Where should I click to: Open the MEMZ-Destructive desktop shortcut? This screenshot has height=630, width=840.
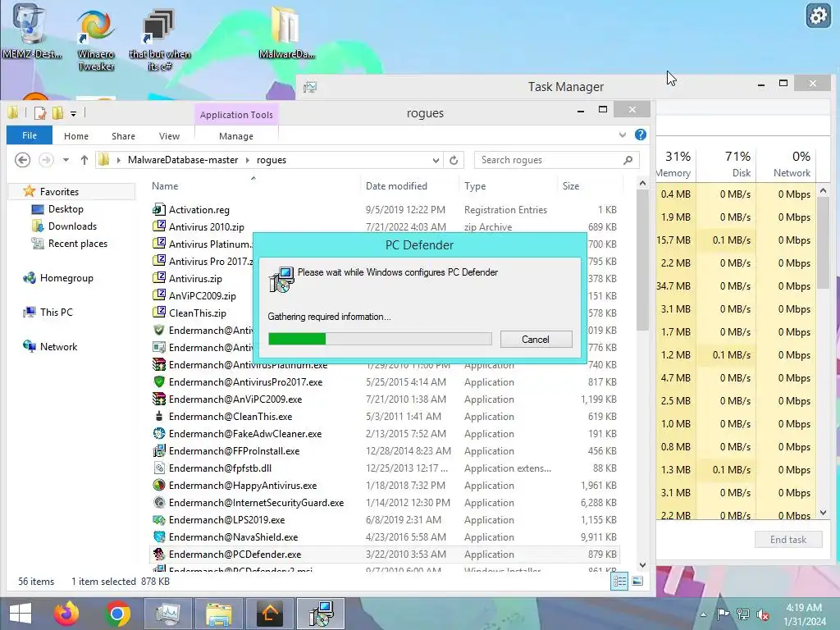click(30, 32)
